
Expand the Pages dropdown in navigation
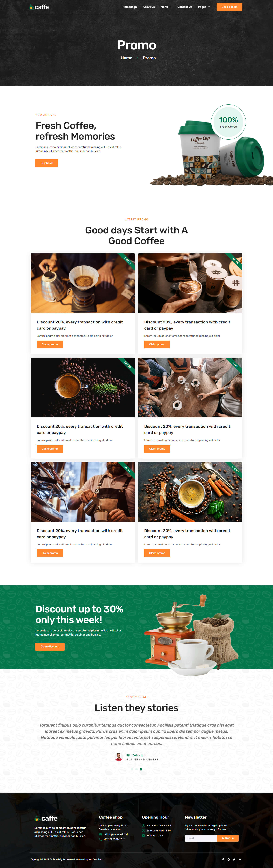click(x=204, y=7)
